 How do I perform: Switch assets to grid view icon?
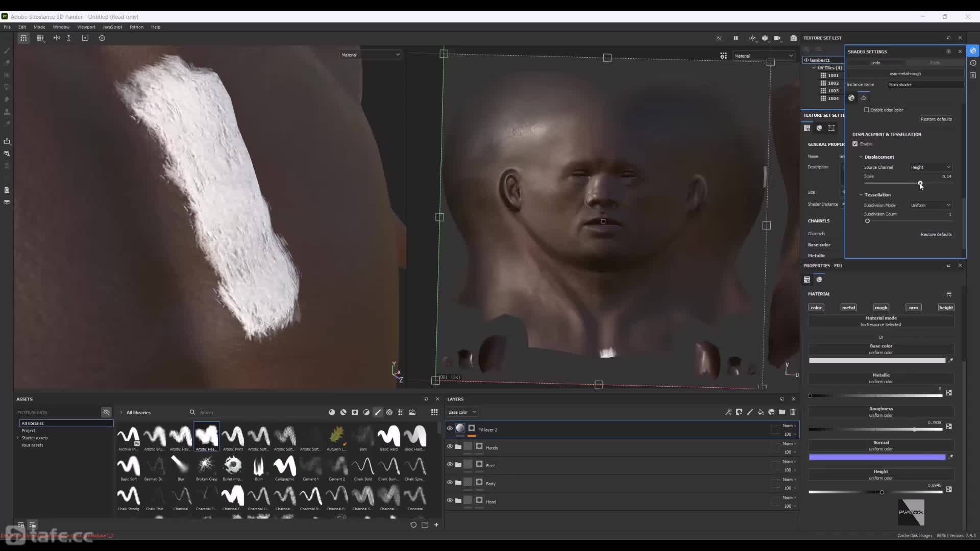tap(434, 412)
